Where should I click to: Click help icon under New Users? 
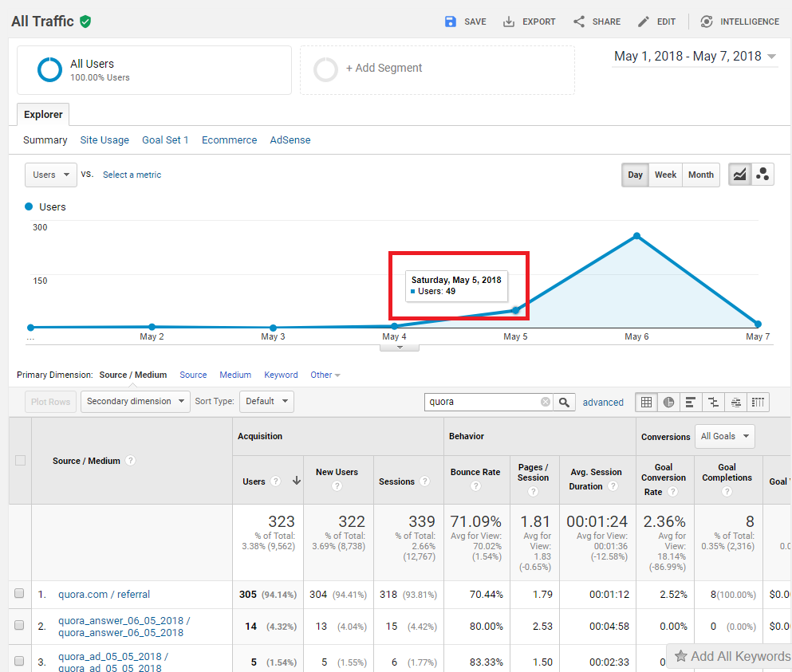[337, 485]
